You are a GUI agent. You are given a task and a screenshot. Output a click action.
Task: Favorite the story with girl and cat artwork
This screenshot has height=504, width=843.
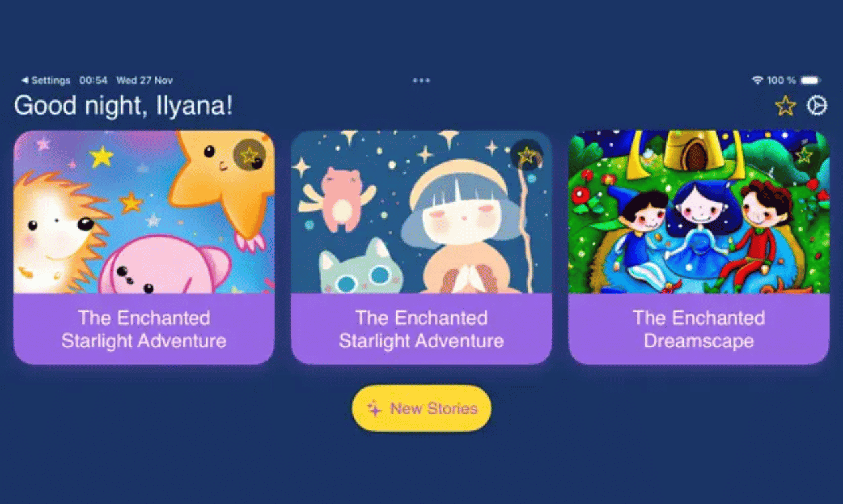click(x=526, y=155)
